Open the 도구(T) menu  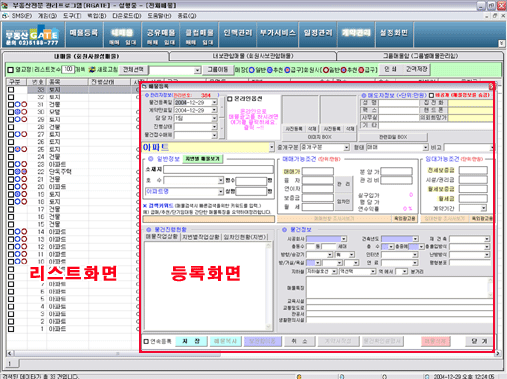pos(72,16)
